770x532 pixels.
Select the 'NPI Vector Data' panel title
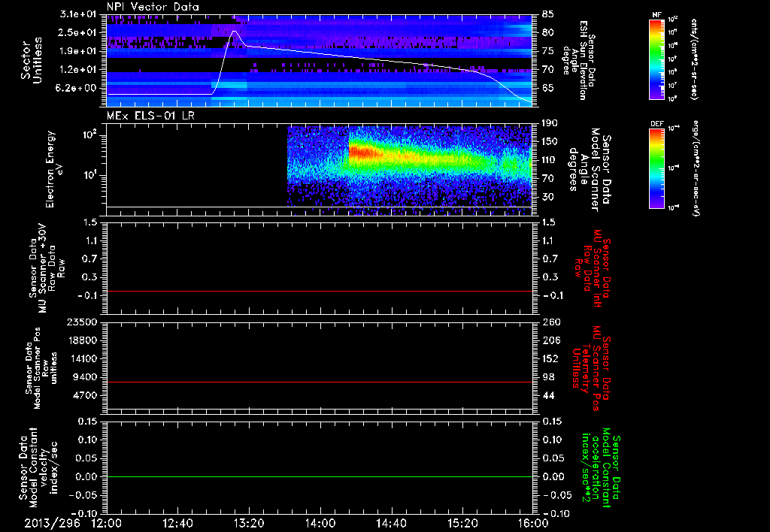tap(153, 7)
